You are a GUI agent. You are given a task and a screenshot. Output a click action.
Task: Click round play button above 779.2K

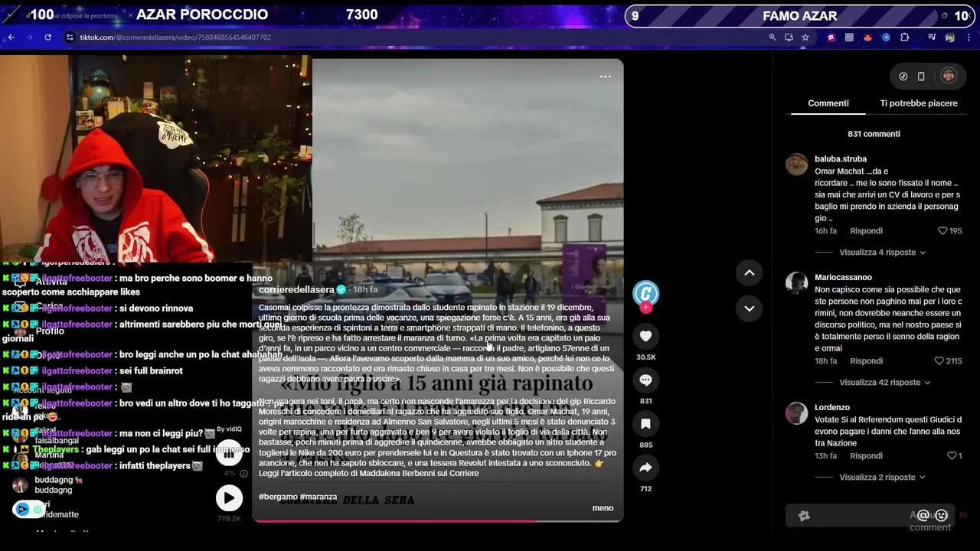(x=229, y=498)
